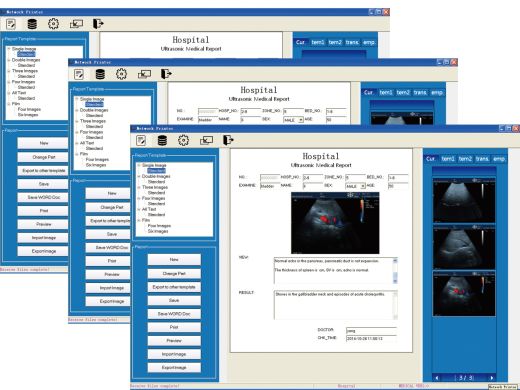Click the edit report icon in middle window
520x390 pixels.
(x=79, y=74)
